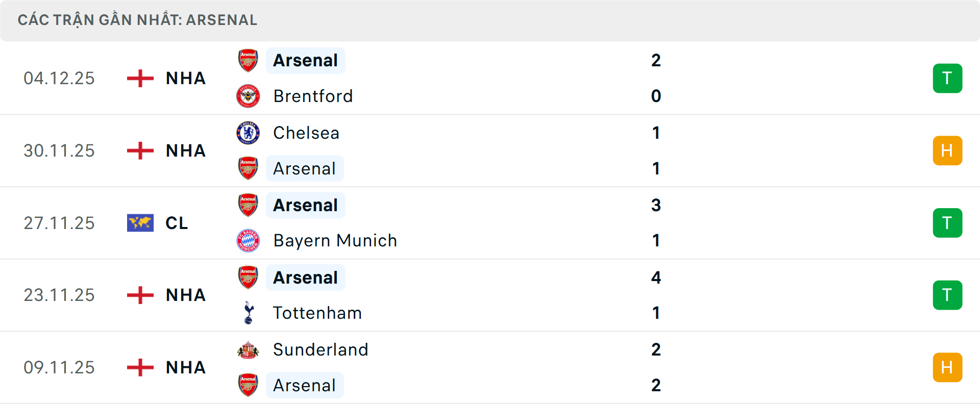Open the Bayern Munich team link
This screenshot has width=980, height=404.
tap(335, 240)
